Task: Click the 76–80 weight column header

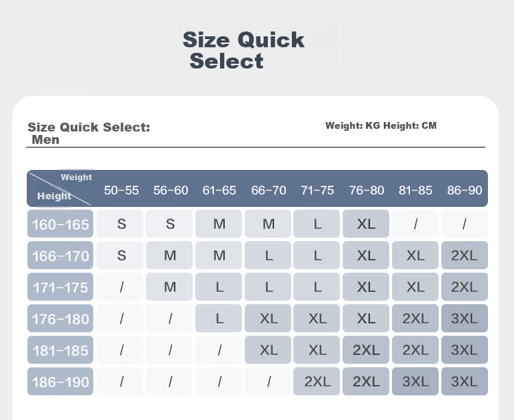Action: pos(366,190)
